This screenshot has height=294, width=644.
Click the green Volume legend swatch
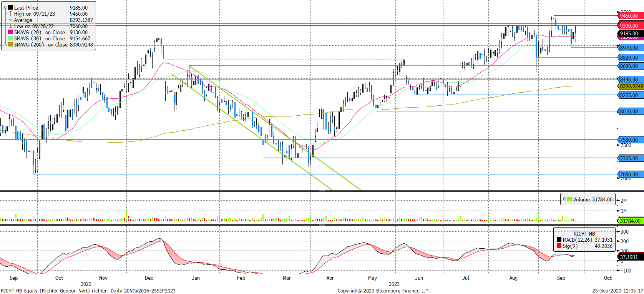pos(569,199)
